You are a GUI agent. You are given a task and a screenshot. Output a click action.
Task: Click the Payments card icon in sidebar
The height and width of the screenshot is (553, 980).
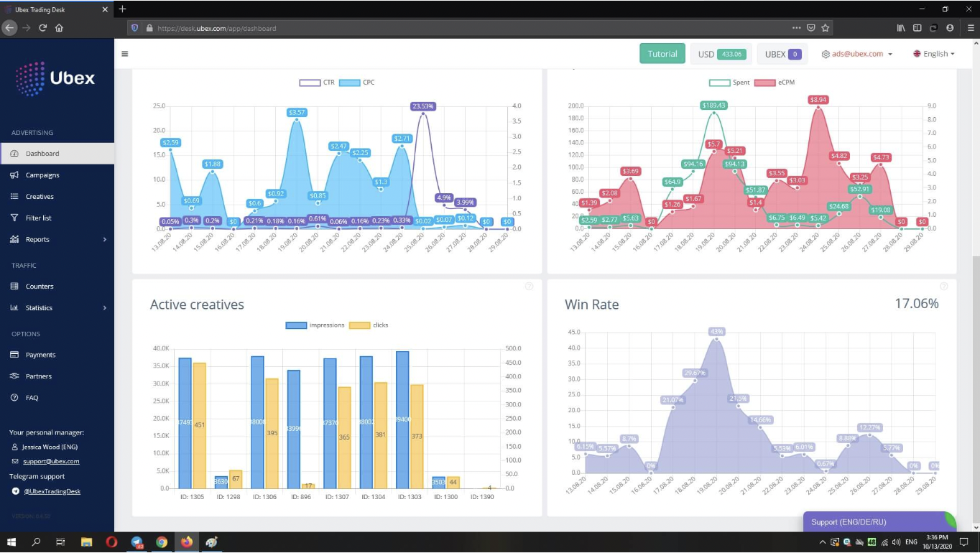point(14,355)
